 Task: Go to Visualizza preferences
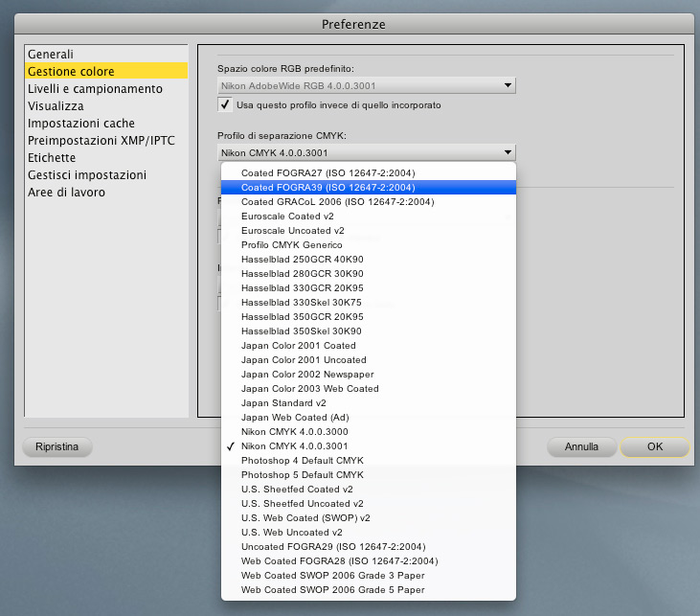(106, 106)
